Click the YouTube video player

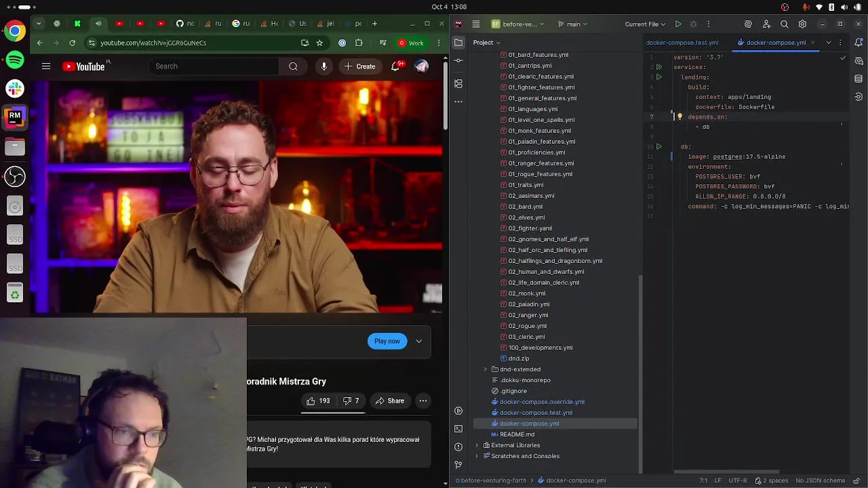coord(236,197)
